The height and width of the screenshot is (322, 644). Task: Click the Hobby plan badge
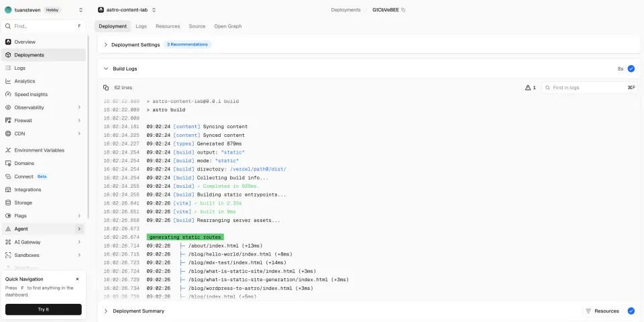(52, 10)
